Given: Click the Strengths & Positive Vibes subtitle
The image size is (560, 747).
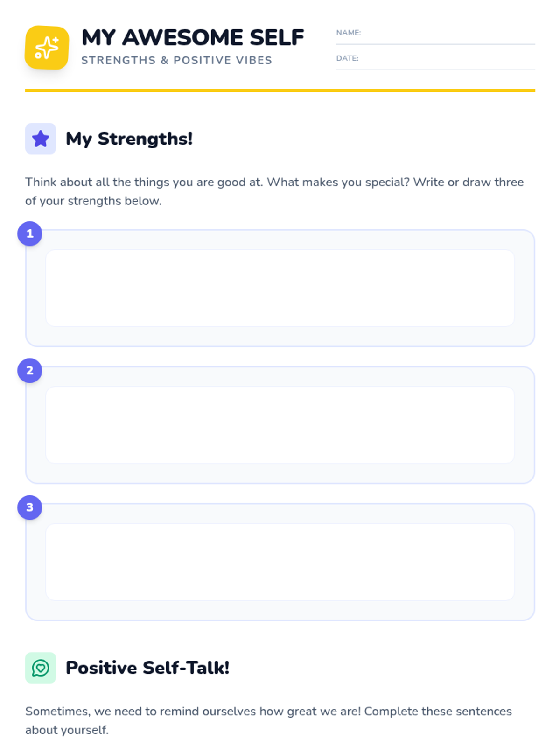Looking at the screenshot, I should point(176,60).
